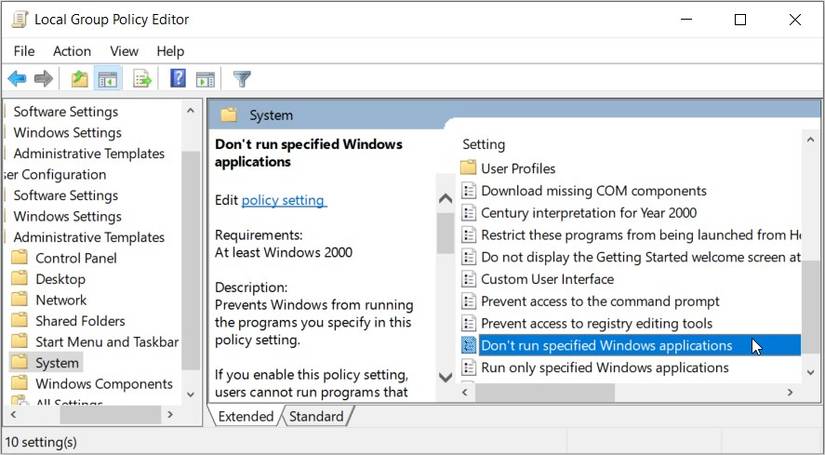Click the Forward arrow in the toolbar
Viewport: 825px width, 455px height.
tap(43, 78)
